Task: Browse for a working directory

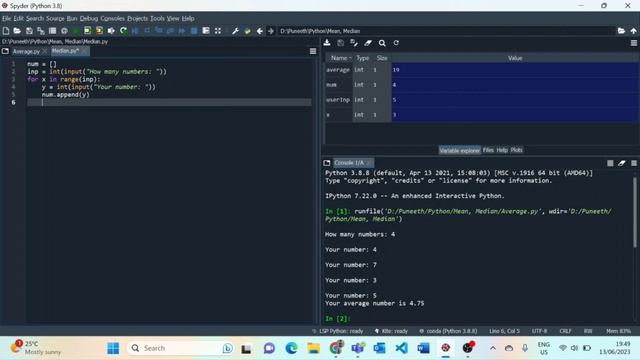Action: click(x=621, y=31)
